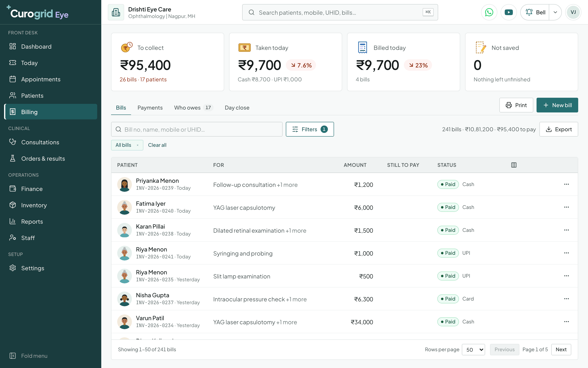Viewport: 588px width, 368px height.
Task: Open Settings in the sidebar
Action: 51,268
